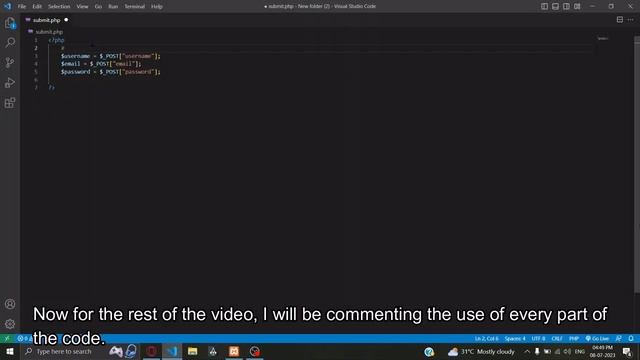The height and width of the screenshot is (360, 640).
Task: Click the $password code line
Action: [x=111, y=72]
